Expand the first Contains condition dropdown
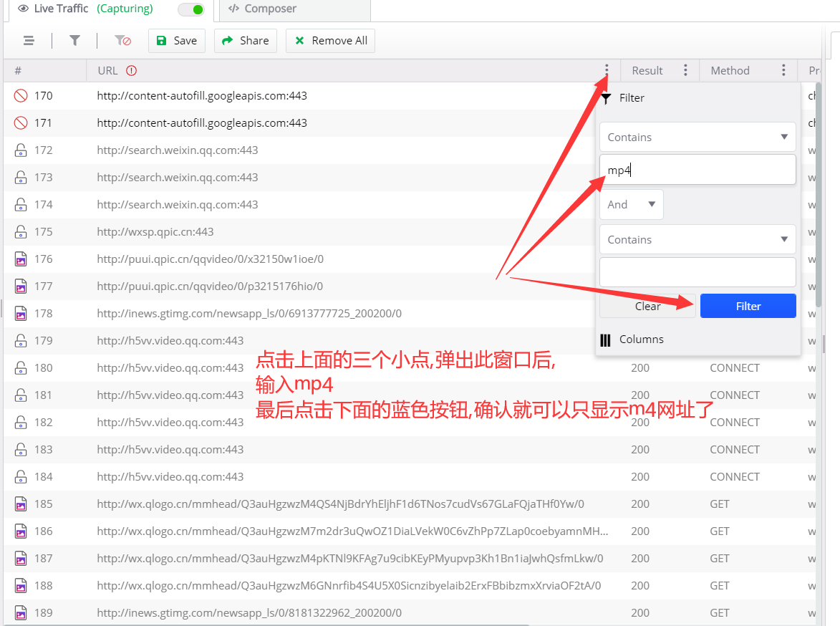 tap(697, 137)
